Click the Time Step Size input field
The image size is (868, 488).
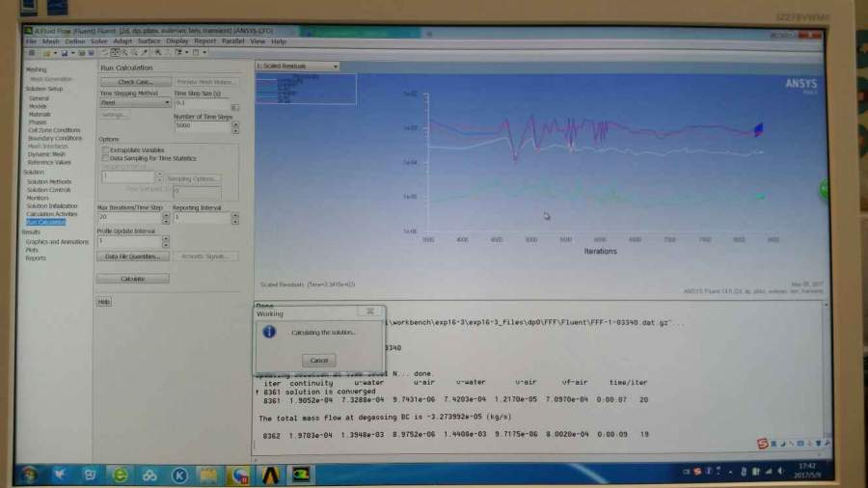click(203, 103)
